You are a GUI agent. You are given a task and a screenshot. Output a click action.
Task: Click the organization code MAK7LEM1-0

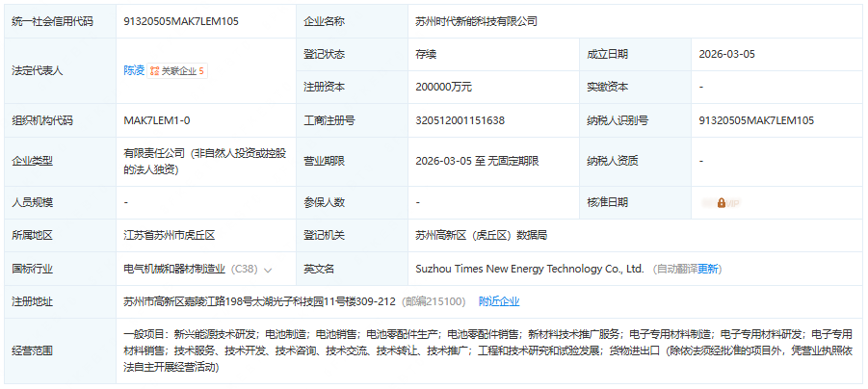pos(157,120)
